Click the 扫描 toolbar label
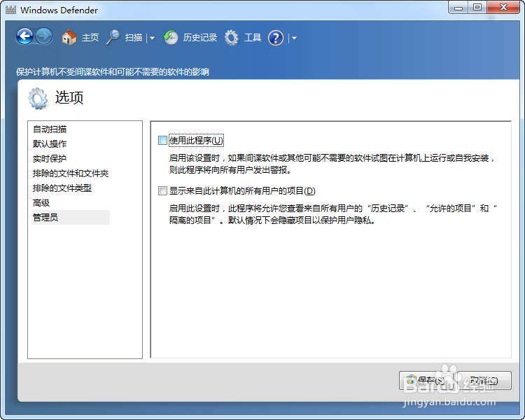The image size is (525, 420). [x=134, y=38]
